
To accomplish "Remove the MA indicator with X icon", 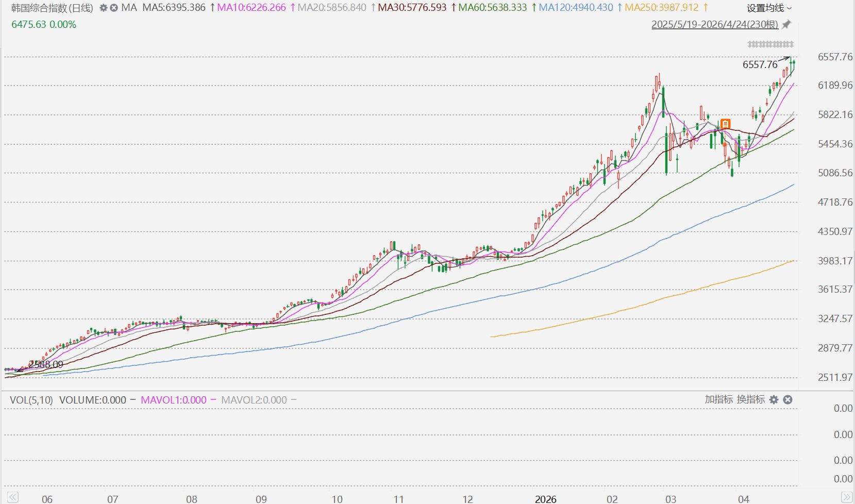I will [114, 8].
